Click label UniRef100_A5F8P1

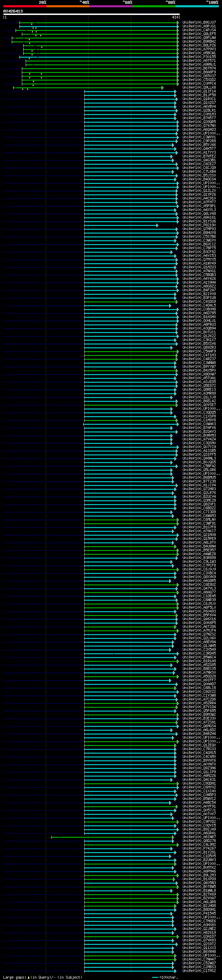[x=199, y=206]
